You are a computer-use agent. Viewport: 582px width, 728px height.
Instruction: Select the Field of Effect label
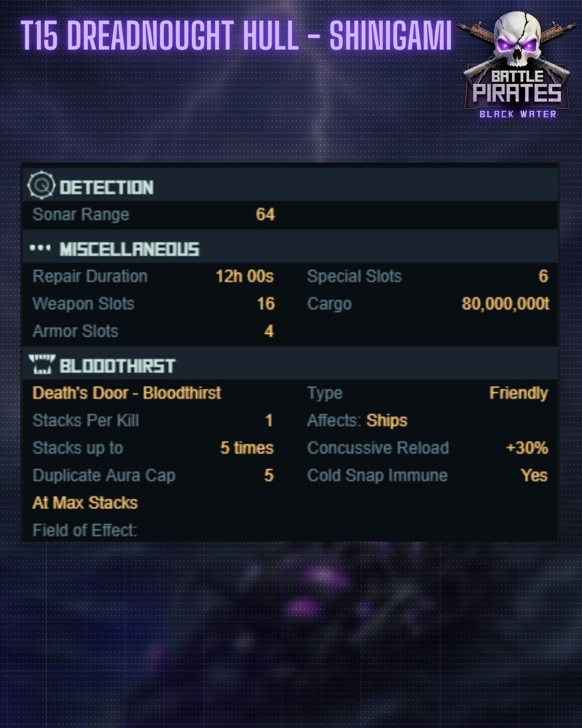(85, 531)
